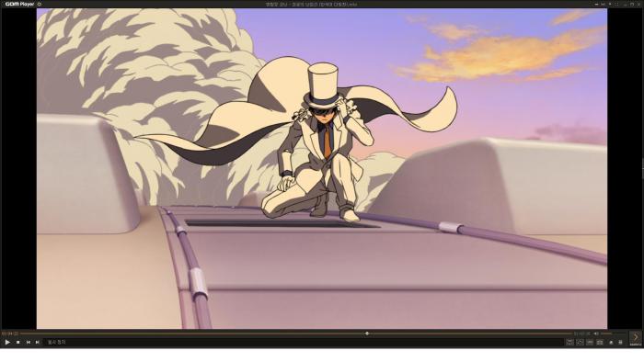
Task: Open settings gear beside GOM Player title
Action: 40,4
